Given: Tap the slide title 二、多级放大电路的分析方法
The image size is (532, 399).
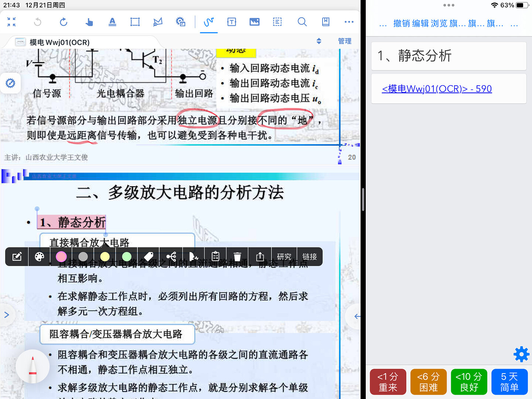Looking at the screenshot, I should click(x=180, y=192).
